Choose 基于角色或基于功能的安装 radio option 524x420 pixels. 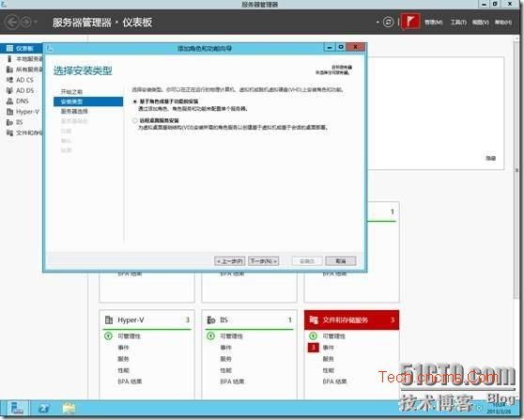[x=134, y=101]
